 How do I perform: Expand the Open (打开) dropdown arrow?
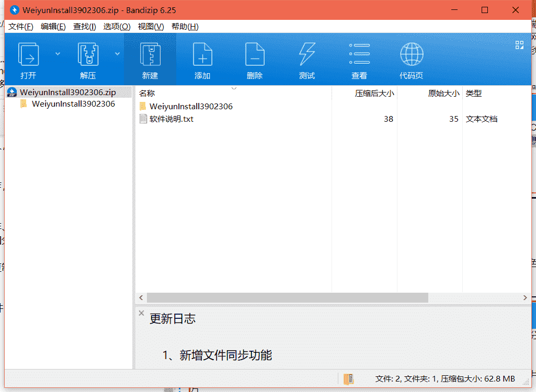[x=58, y=54]
